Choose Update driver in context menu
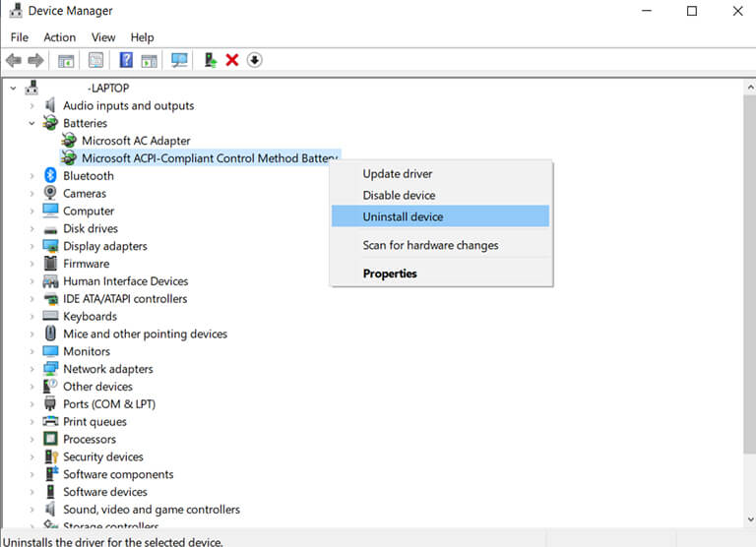The image size is (756, 547). 440,173
